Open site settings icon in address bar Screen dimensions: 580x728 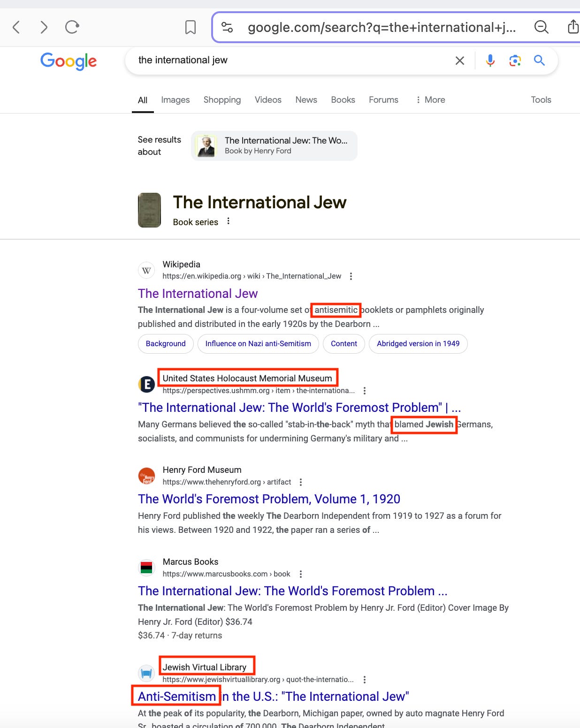tap(227, 27)
